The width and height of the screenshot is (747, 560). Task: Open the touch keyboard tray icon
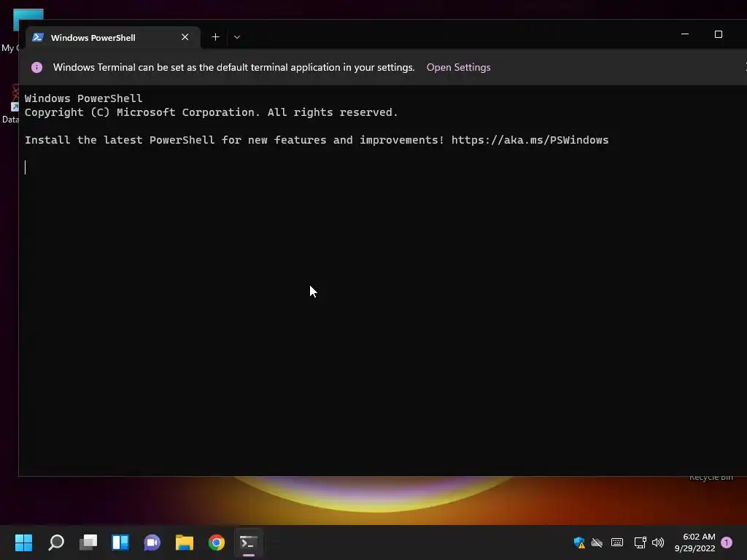[617, 542]
